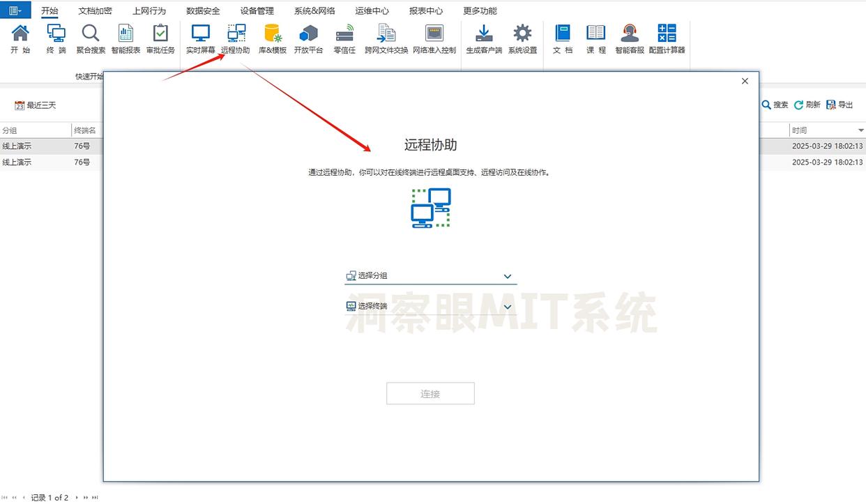Switch to the 设备管理 ribbon tab
The height and width of the screenshot is (504, 866).
(x=257, y=10)
